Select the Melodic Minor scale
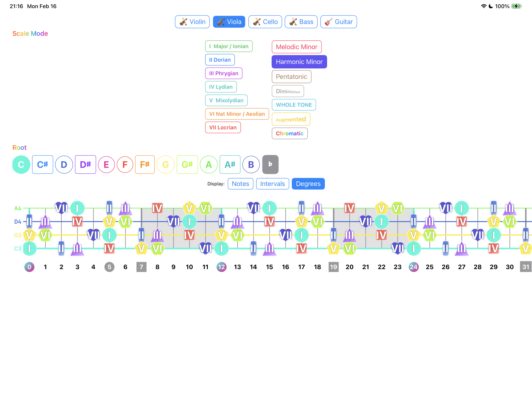532x399 pixels. point(297,47)
